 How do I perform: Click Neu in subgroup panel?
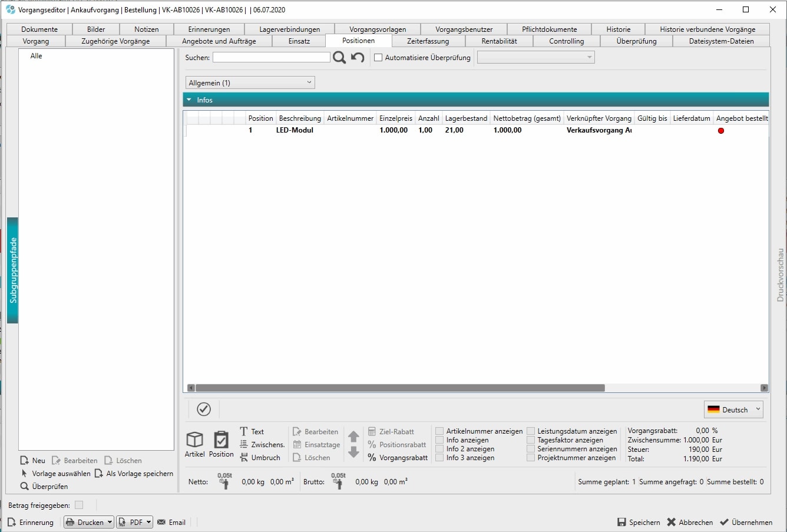pyautogui.click(x=32, y=460)
